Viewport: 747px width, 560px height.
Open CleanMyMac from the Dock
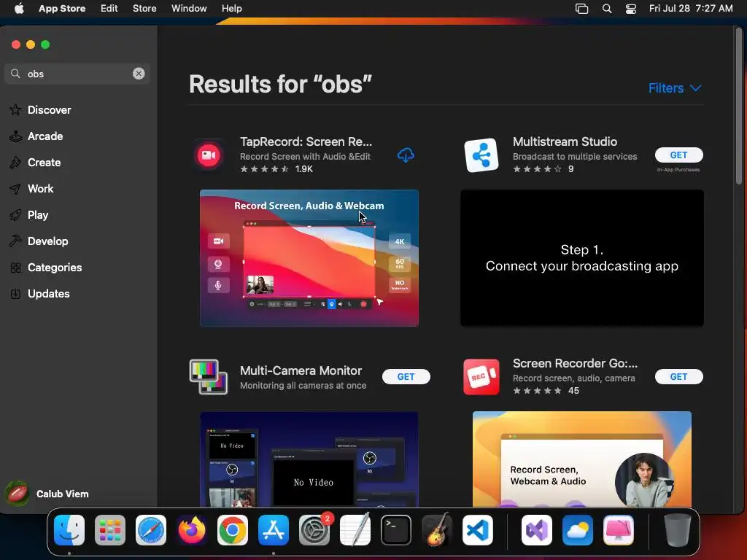(x=619, y=530)
